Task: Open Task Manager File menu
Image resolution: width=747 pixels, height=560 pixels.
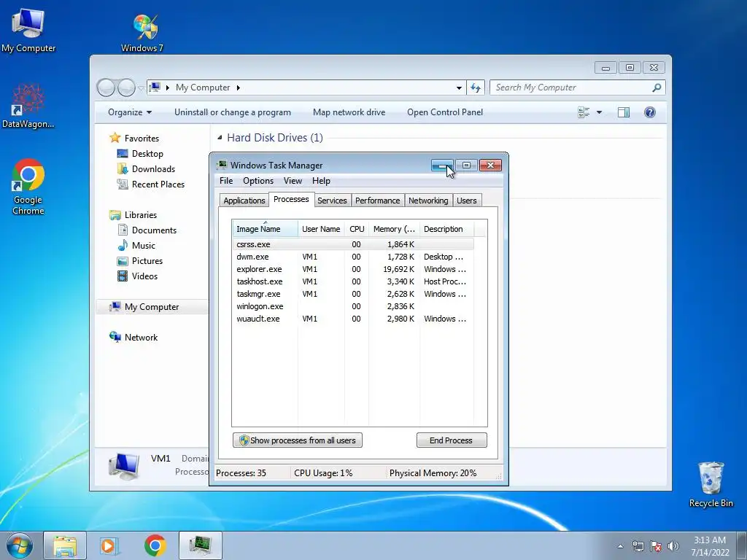Action: coord(226,181)
